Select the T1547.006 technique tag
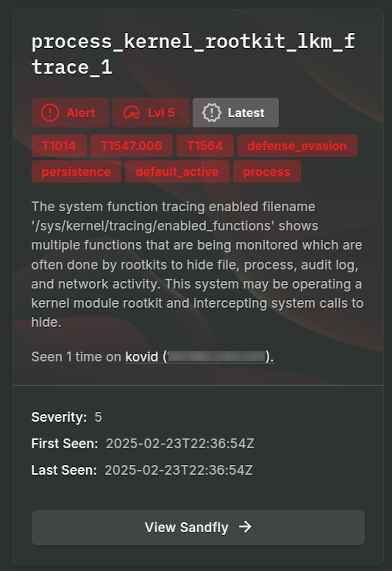 [131, 146]
